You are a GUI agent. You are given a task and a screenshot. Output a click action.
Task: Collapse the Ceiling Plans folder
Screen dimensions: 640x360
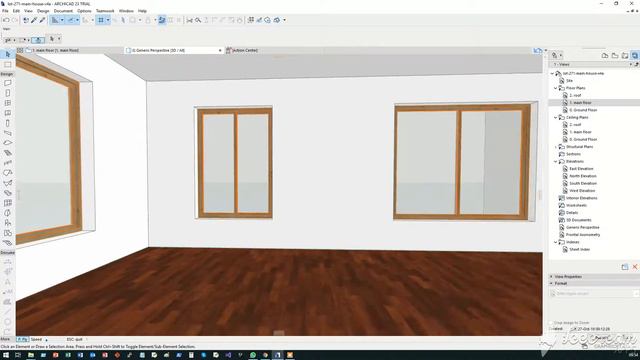(556, 118)
